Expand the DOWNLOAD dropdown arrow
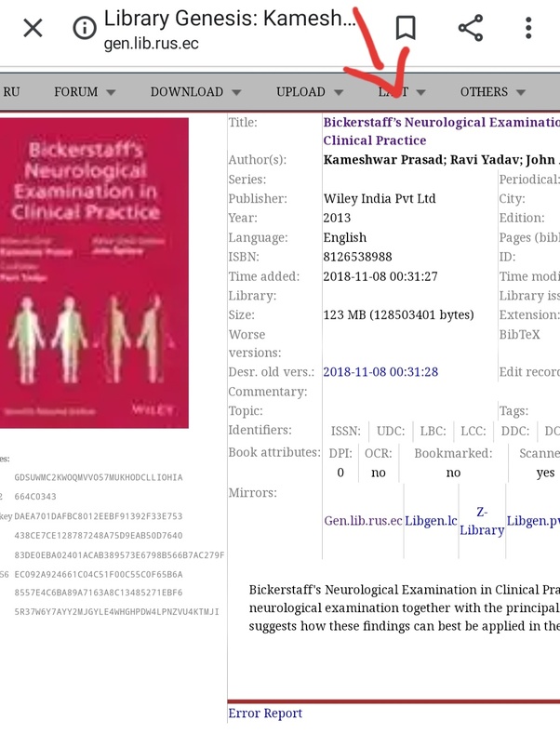This screenshot has width=560, height=747. [x=236, y=92]
